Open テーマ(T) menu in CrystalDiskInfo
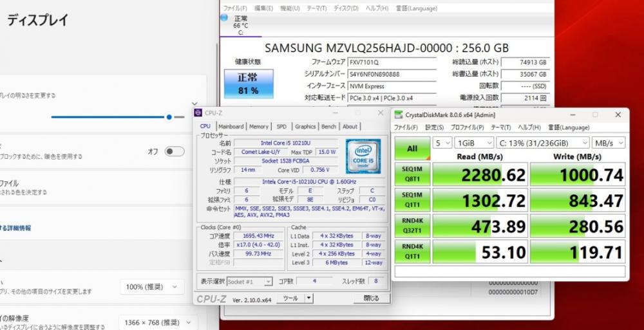The image size is (644, 330). 317,8
